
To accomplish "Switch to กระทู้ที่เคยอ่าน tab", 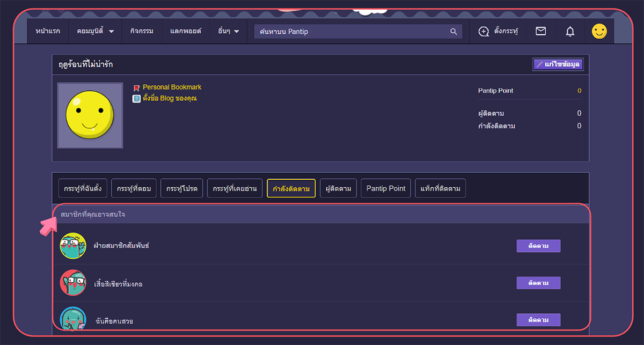I will [x=235, y=188].
